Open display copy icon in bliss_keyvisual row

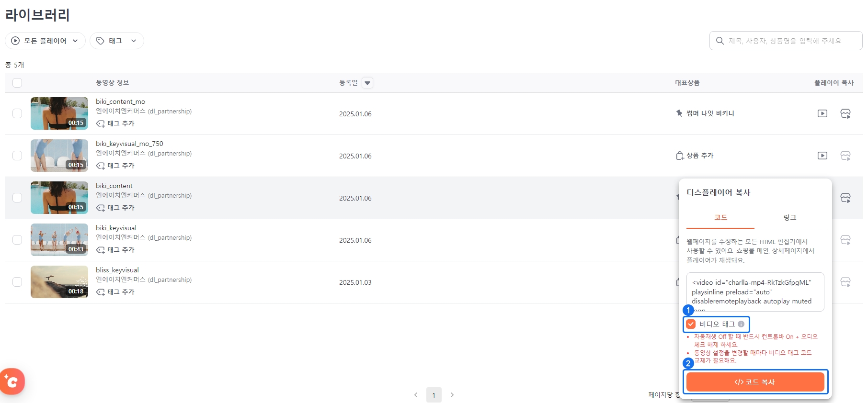(x=845, y=282)
